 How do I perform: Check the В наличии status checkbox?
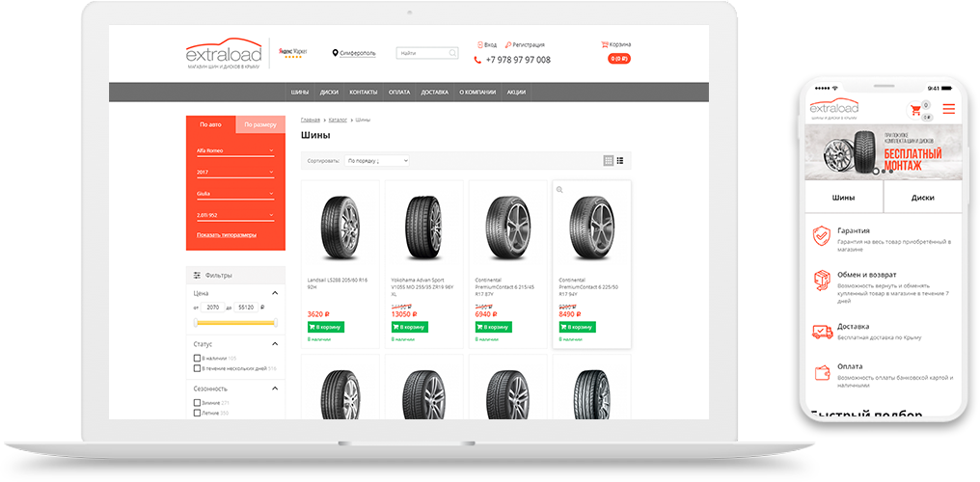coord(197,359)
